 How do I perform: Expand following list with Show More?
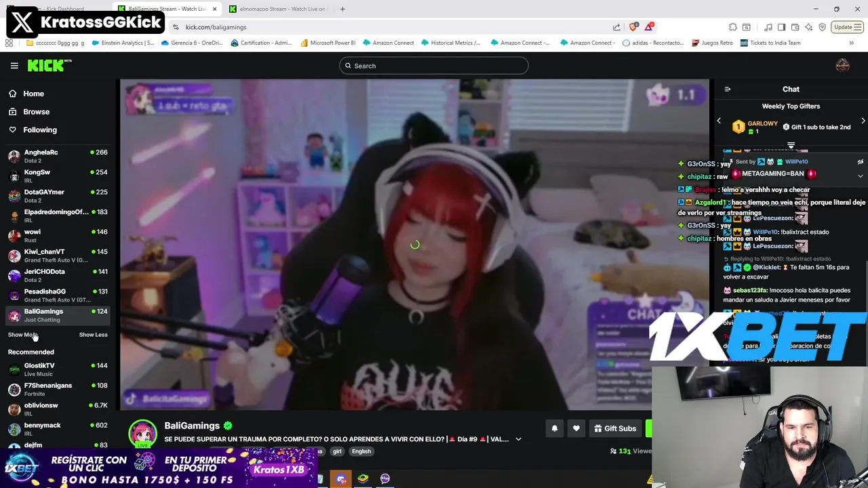(22, 335)
